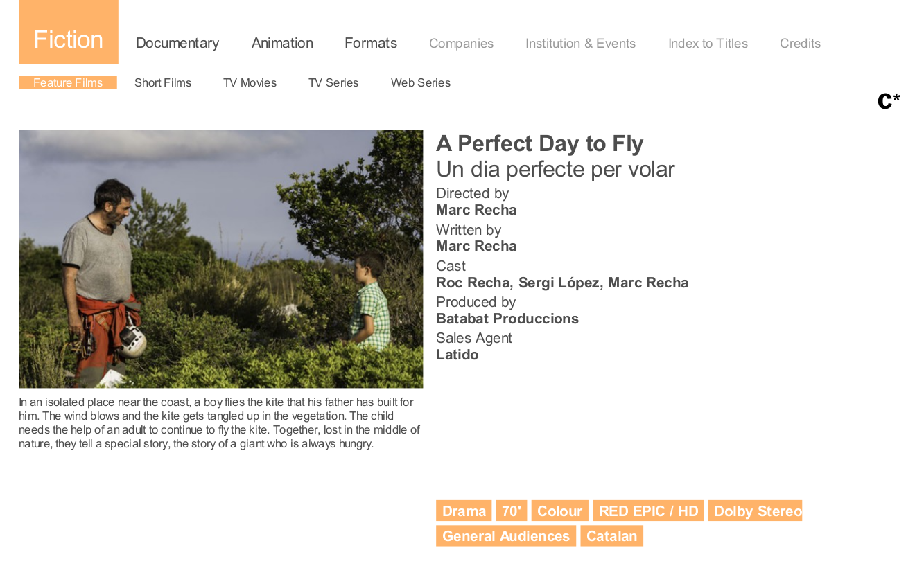
Task: Follow the Latido sales agent link
Action: (457, 355)
